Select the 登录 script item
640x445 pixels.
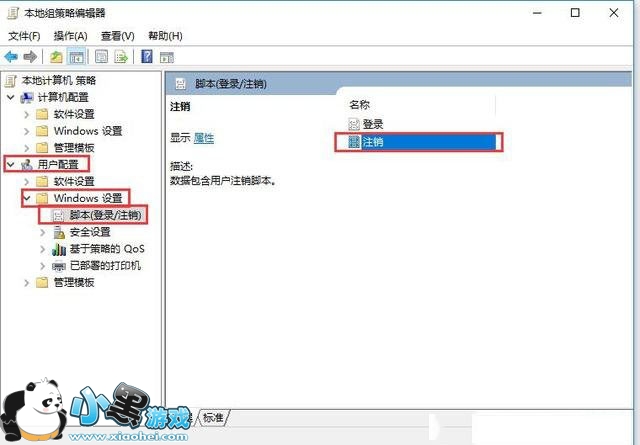click(366, 124)
